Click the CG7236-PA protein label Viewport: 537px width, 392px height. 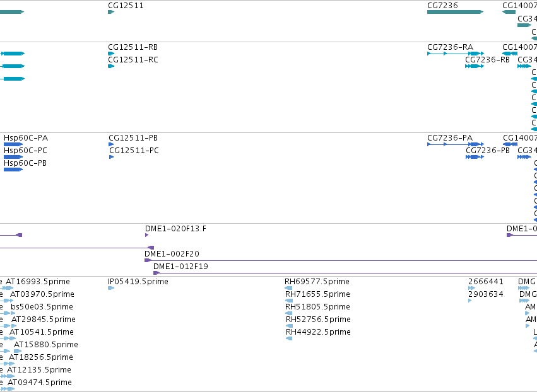tap(450, 138)
